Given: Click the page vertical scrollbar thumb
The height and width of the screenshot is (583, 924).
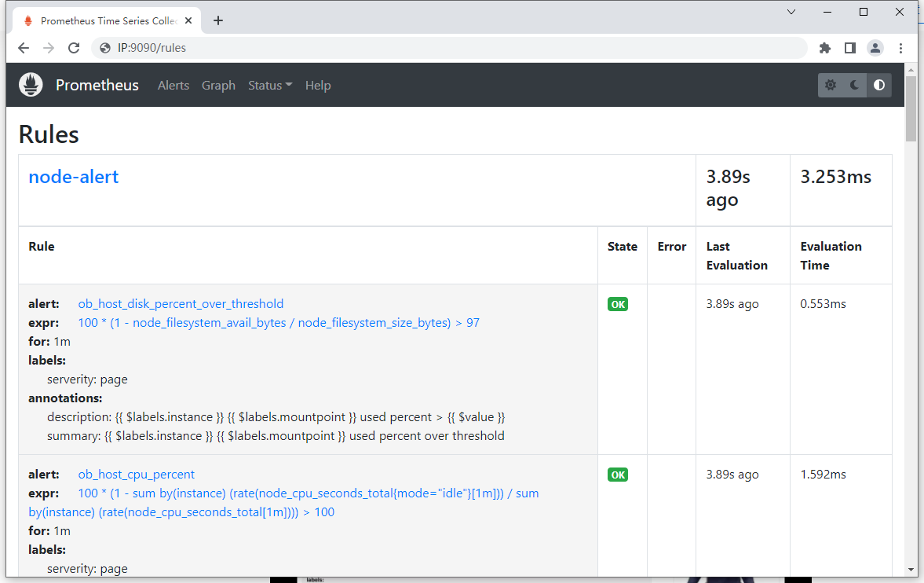Looking at the screenshot, I should tap(911, 108).
